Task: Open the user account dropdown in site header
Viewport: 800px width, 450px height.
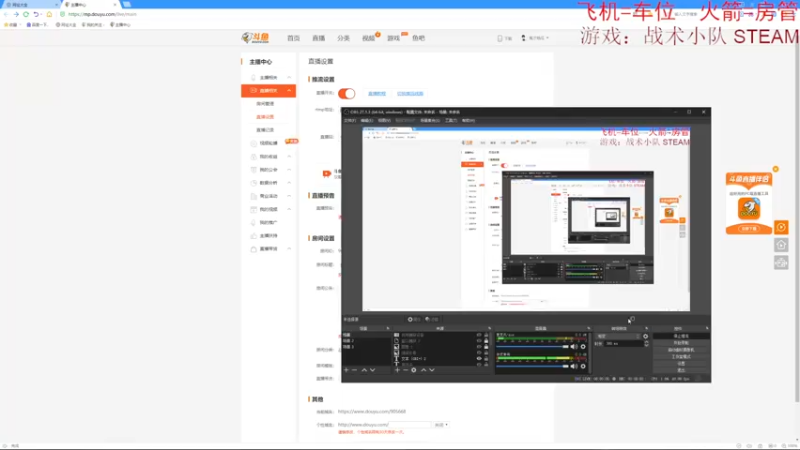Action: (535, 38)
